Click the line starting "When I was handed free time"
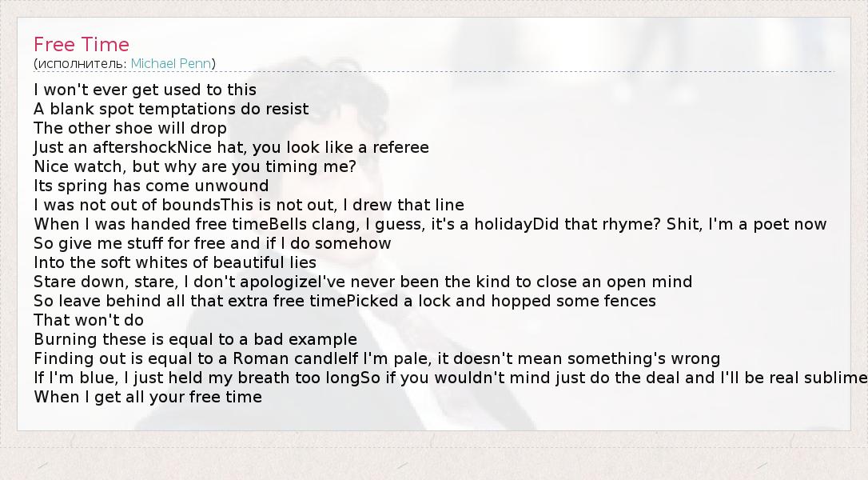The image size is (868, 480). [x=430, y=224]
